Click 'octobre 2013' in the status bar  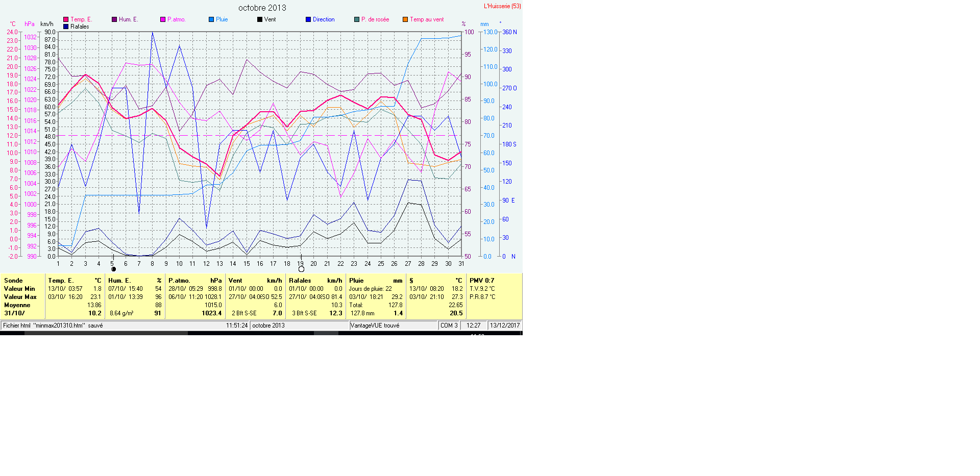click(268, 325)
